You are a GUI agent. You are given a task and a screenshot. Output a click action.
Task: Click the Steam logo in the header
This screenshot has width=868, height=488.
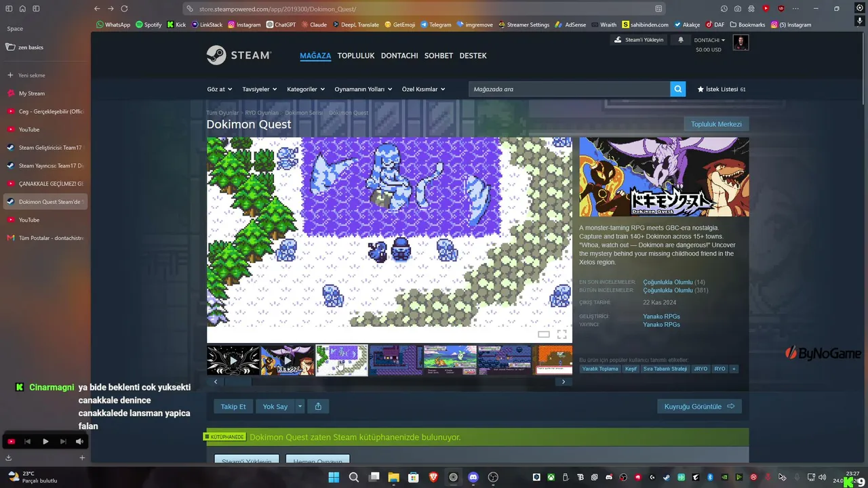pos(239,55)
